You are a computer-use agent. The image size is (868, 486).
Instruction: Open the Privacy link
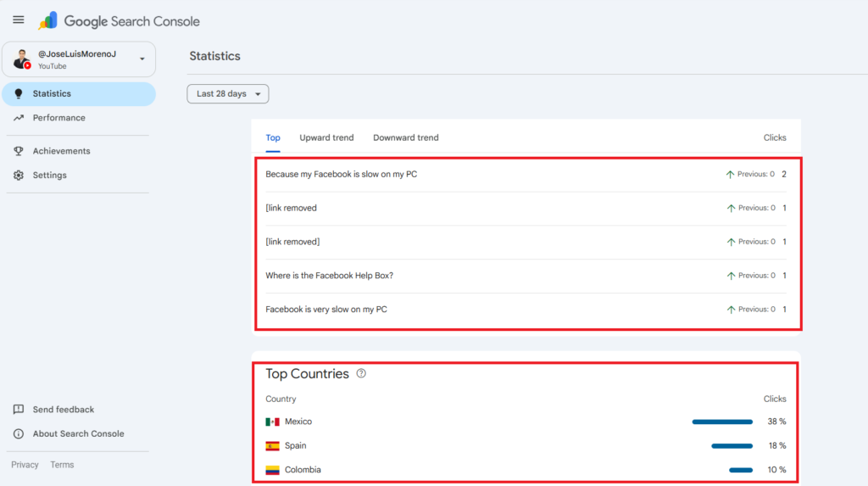pyautogui.click(x=25, y=465)
